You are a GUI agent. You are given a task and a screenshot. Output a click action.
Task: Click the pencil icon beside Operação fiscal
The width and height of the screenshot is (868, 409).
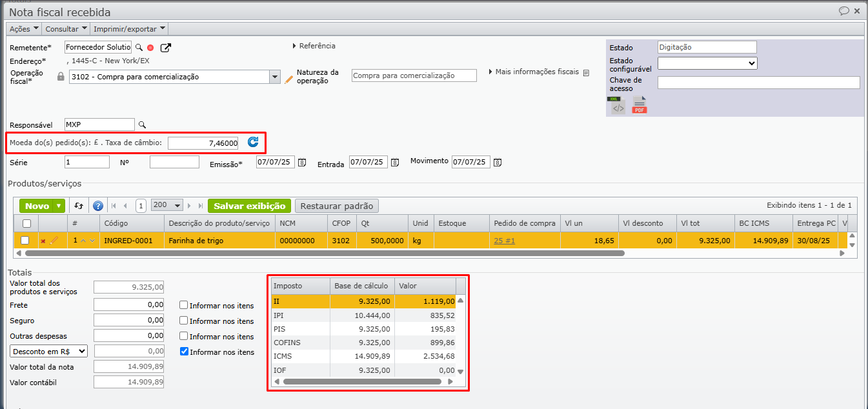(288, 79)
